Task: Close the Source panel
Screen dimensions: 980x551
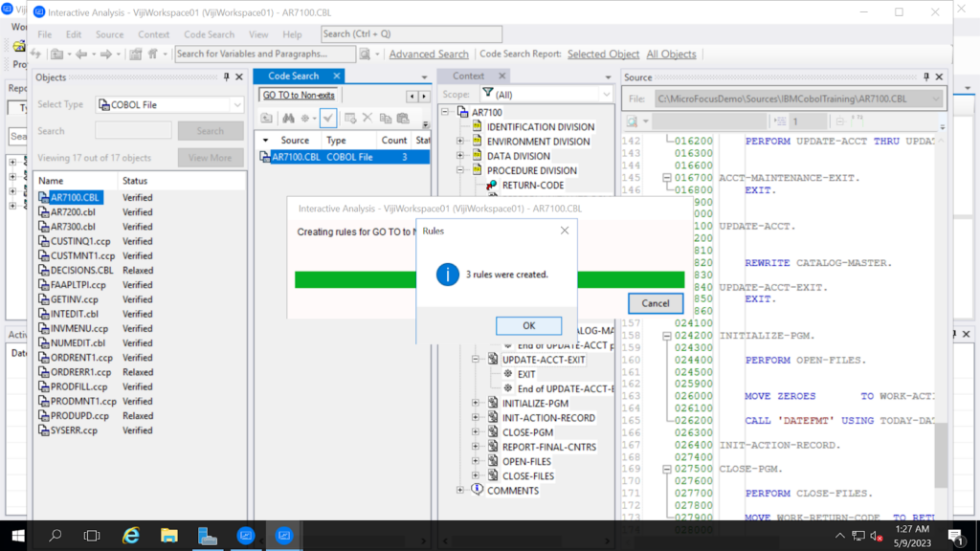Action: (939, 77)
